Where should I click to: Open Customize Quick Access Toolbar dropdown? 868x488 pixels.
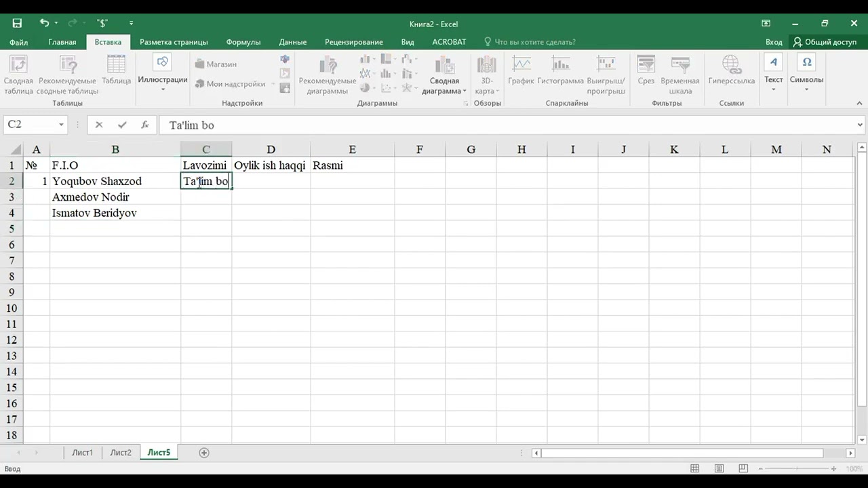coord(131,23)
